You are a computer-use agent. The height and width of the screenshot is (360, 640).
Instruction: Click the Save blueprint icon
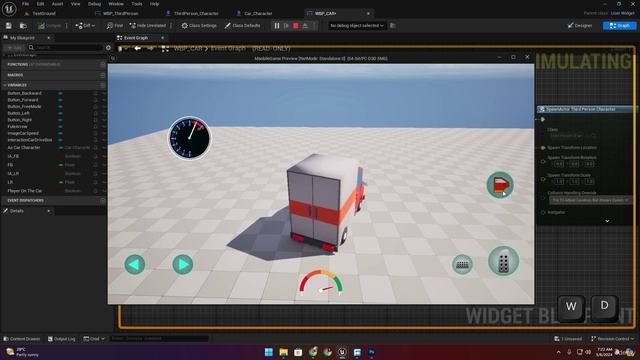[x=9, y=26]
